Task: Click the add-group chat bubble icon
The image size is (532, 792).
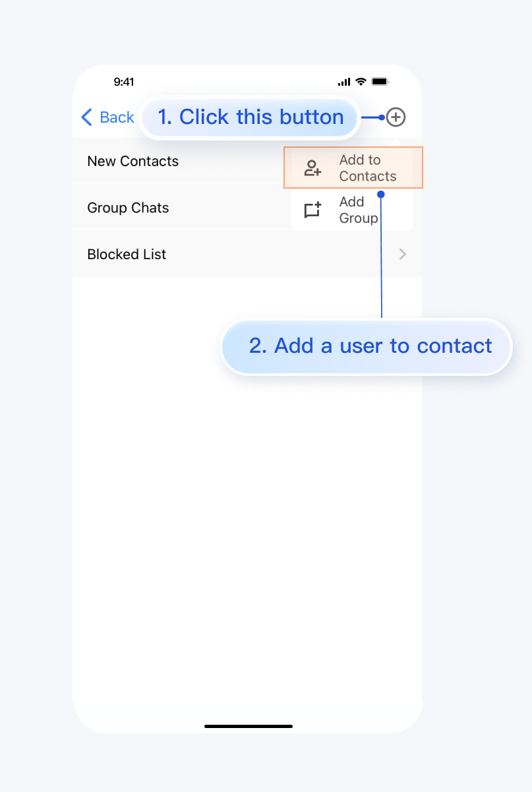Action: point(312,210)
